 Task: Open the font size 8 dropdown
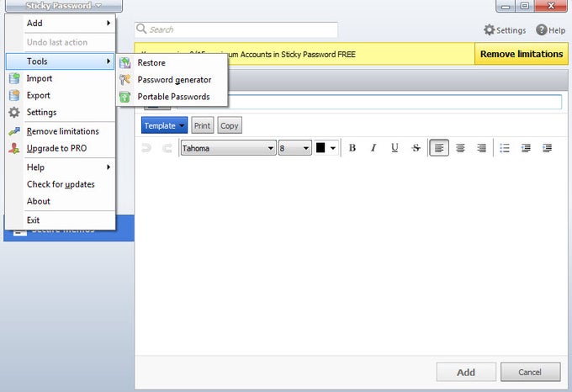[x=294, y=148]
